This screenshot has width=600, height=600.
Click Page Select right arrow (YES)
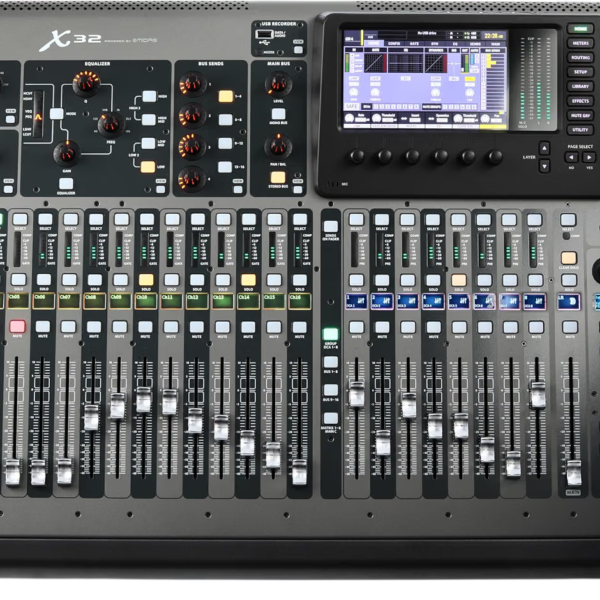[589, 157]
